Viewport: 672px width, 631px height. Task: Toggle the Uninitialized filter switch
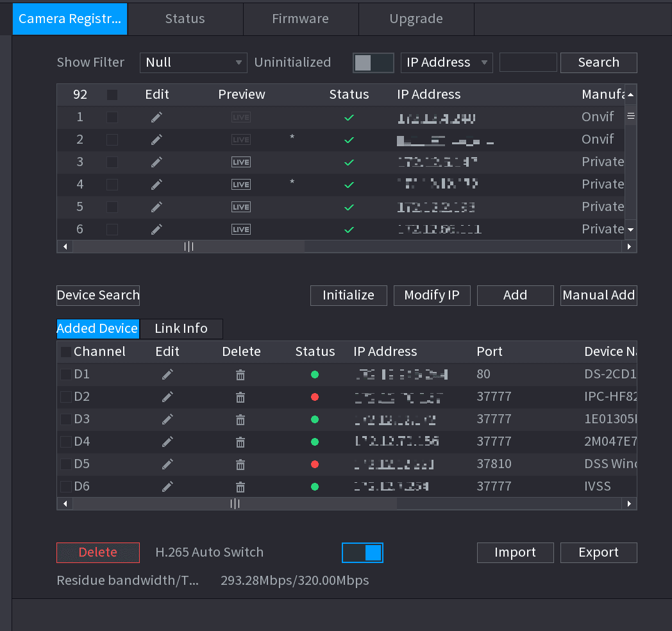click(373, 63)
